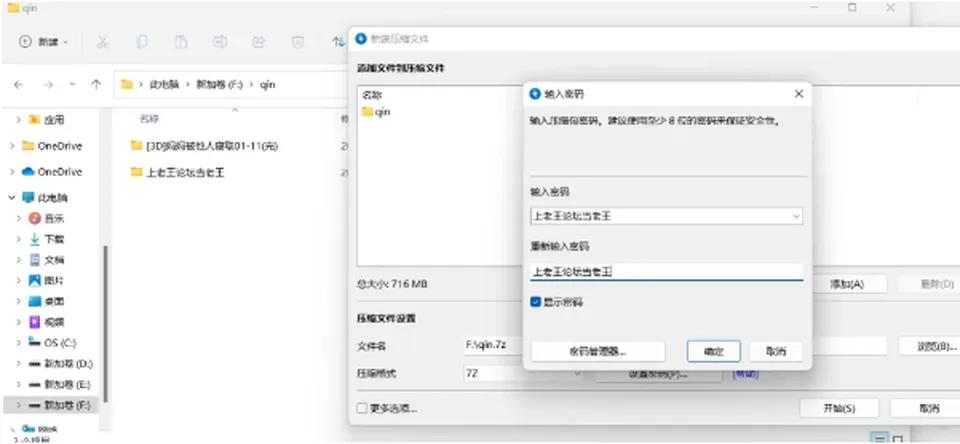Open 文档 (Documents) in the sidebar
This screenshot has width=960, height=444.
(x=54, y=260)
